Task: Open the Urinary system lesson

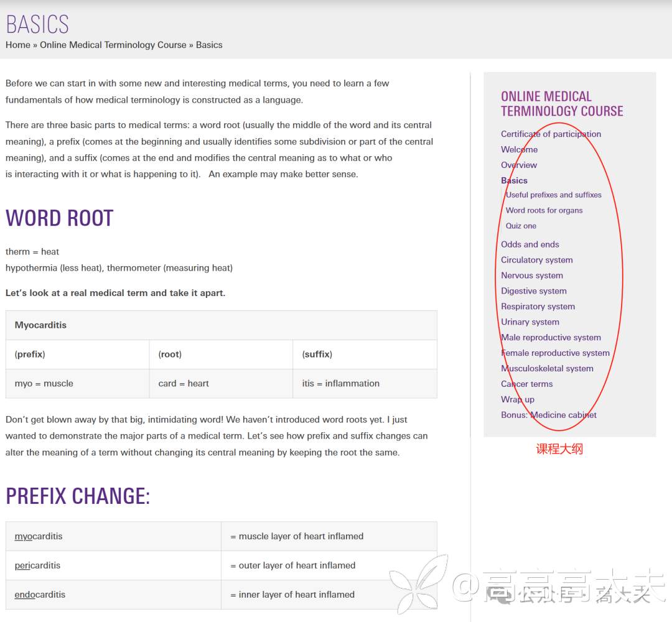Action: click(x=530, y=322)
